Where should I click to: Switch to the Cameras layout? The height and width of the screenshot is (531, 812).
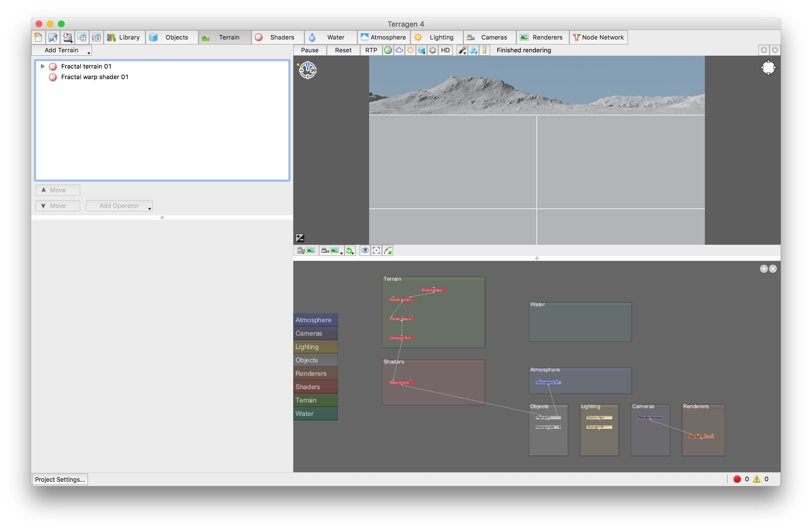490,37
